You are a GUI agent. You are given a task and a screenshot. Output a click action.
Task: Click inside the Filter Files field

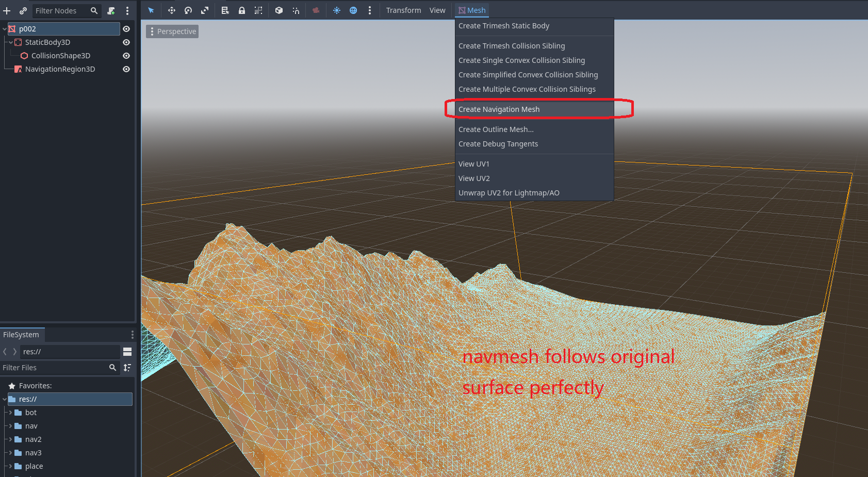pyautogui.click(x=57, y=368)
